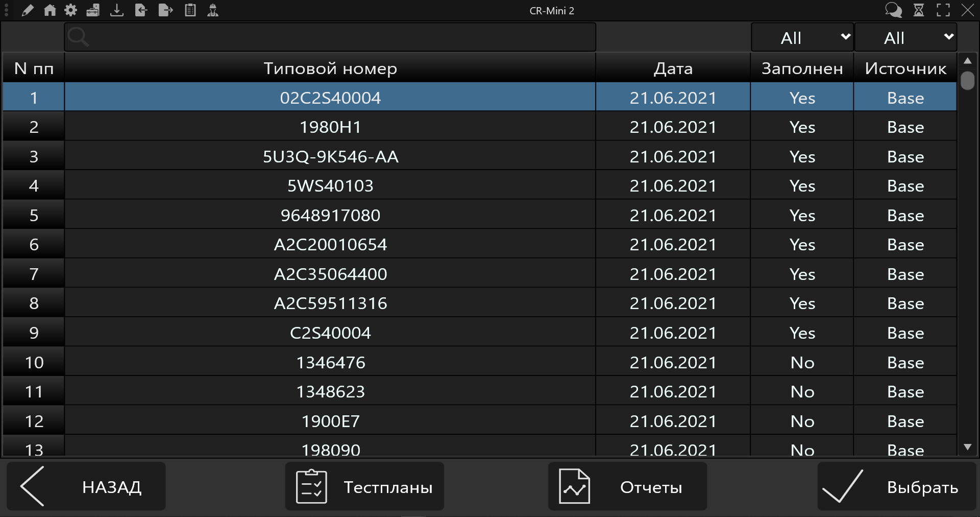The width and height of the screenshot is (980, 517).
Task: Focus the search input field
Action: coord(330,37)
